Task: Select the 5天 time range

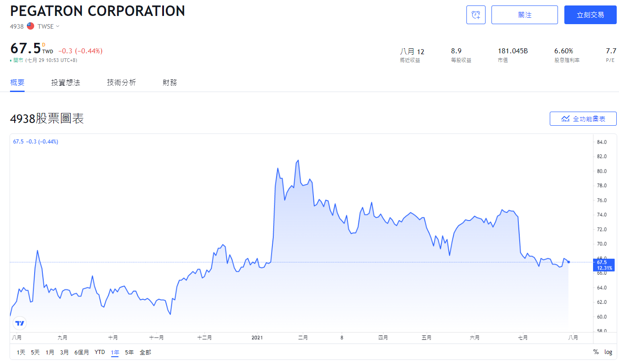Action: pos(36,352)
